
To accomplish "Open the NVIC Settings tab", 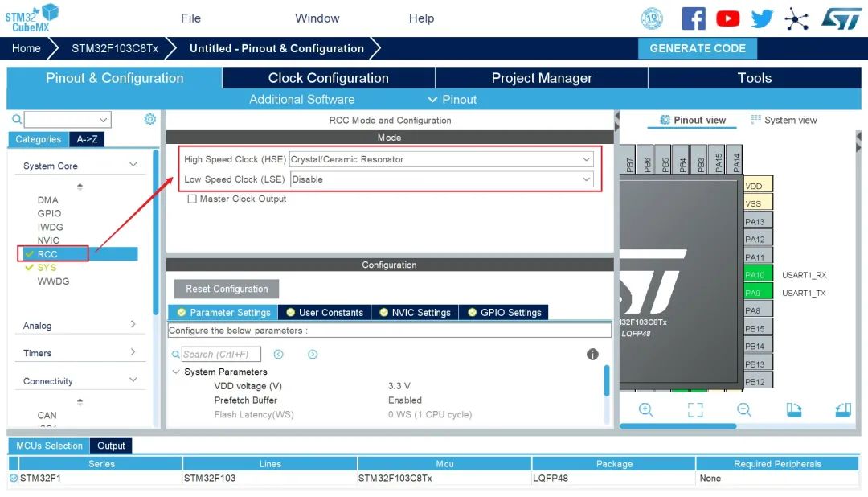I will [415, 313].
